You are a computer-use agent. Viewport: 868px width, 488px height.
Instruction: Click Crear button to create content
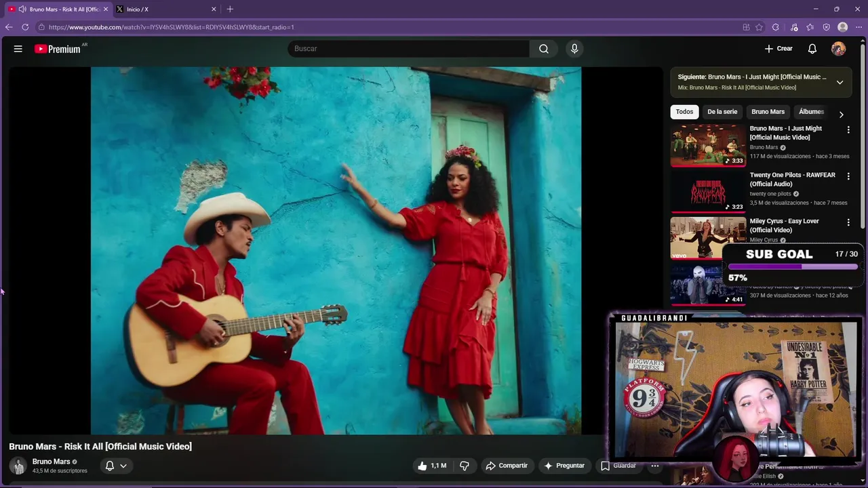778,49
